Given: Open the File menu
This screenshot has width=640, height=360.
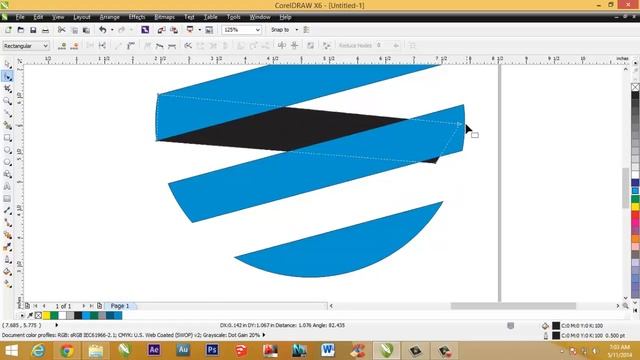Looking at the screenshot, I should pyautogui.click(x=20, y=17).
